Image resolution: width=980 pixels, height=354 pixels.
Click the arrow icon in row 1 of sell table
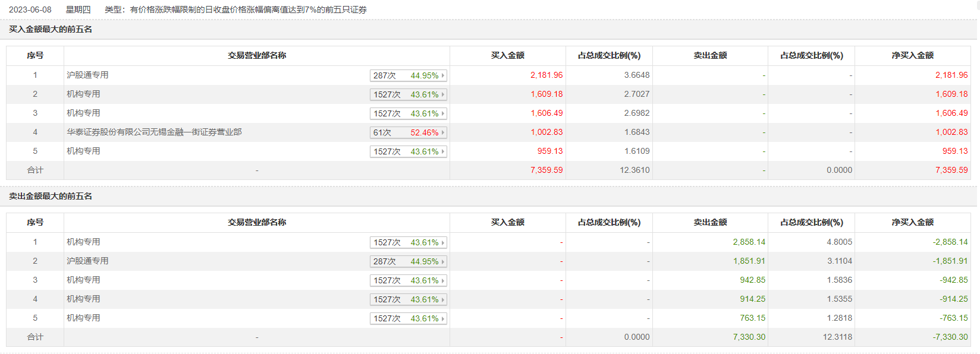[443, 242]
